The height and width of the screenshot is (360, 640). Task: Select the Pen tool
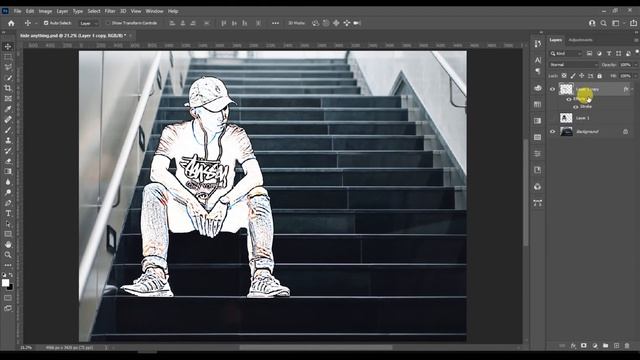point(8,203)
